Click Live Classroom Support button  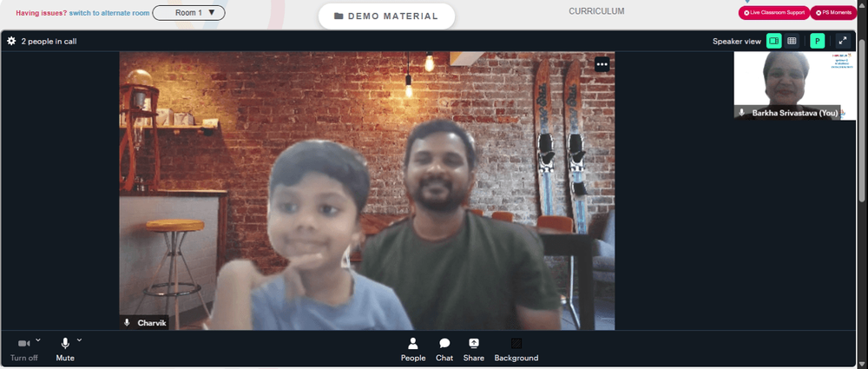(774, 12)
